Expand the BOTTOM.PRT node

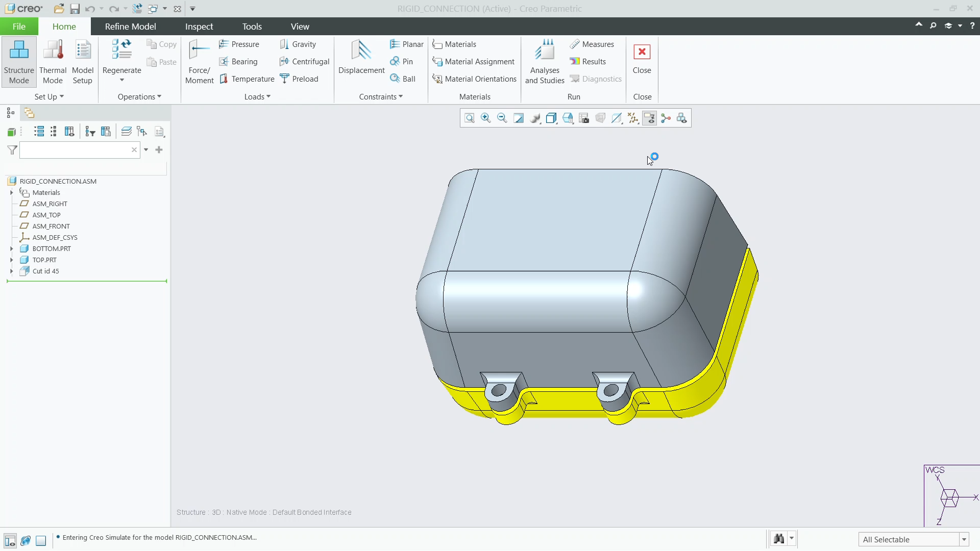11,249
